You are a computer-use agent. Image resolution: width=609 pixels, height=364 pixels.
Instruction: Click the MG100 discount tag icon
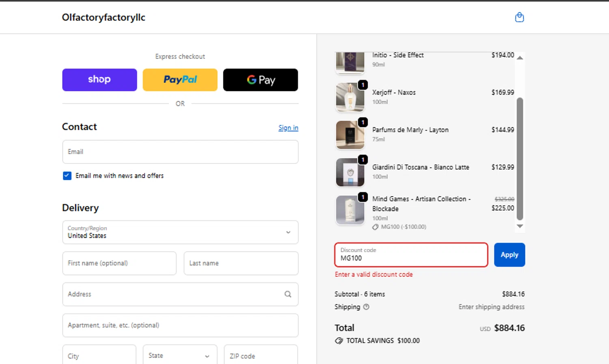click(376, 227)
